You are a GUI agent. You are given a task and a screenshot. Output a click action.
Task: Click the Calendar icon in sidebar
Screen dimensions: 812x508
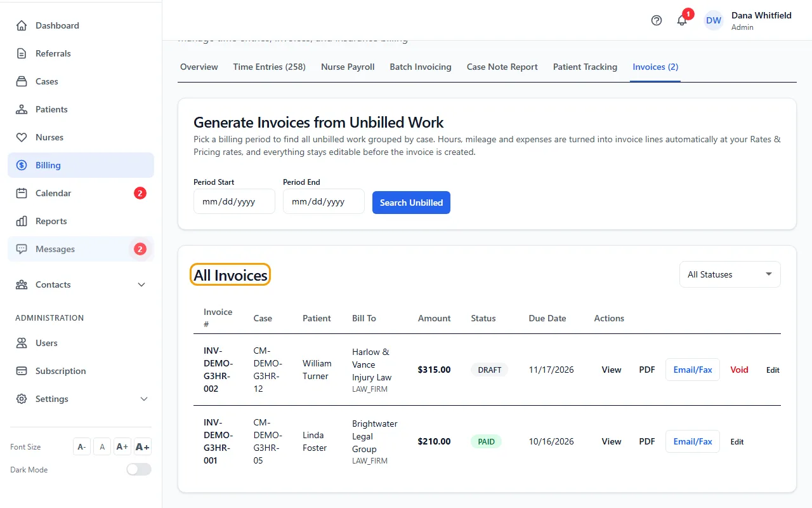click(x=22, y=193)
